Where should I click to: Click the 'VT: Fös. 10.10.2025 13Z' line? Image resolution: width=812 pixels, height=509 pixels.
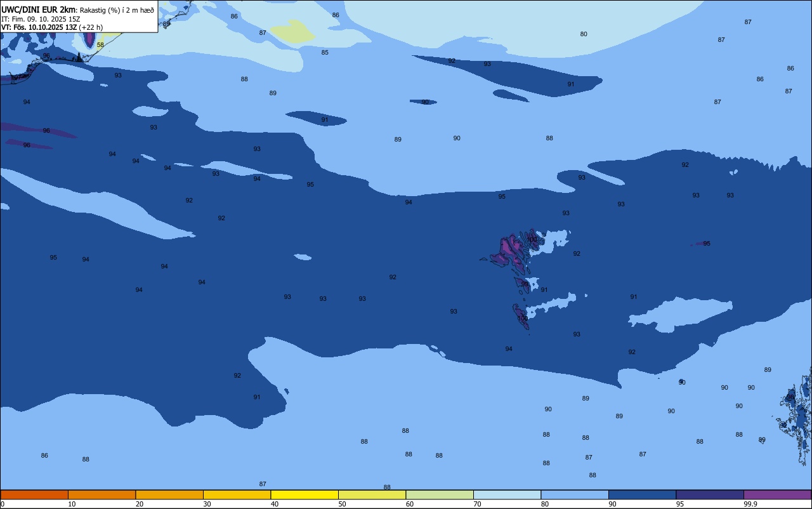[39, 27]
